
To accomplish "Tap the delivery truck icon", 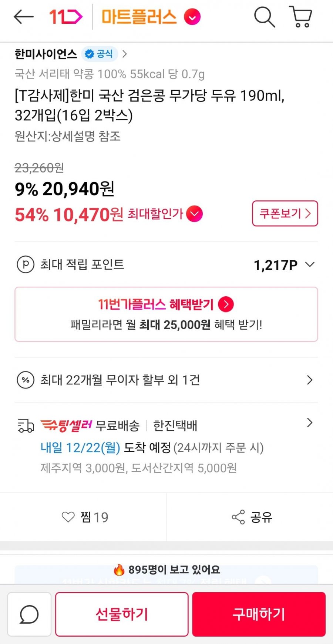I will tap(26, 426).
